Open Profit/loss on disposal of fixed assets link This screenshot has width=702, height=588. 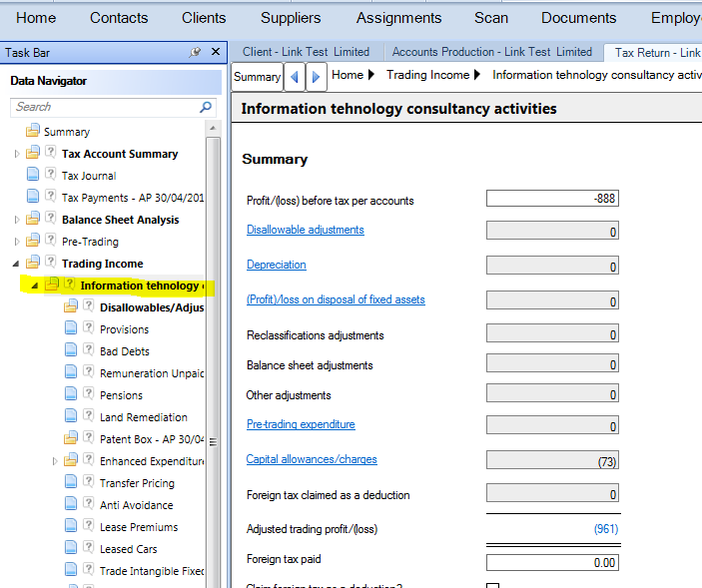point(336,299)
